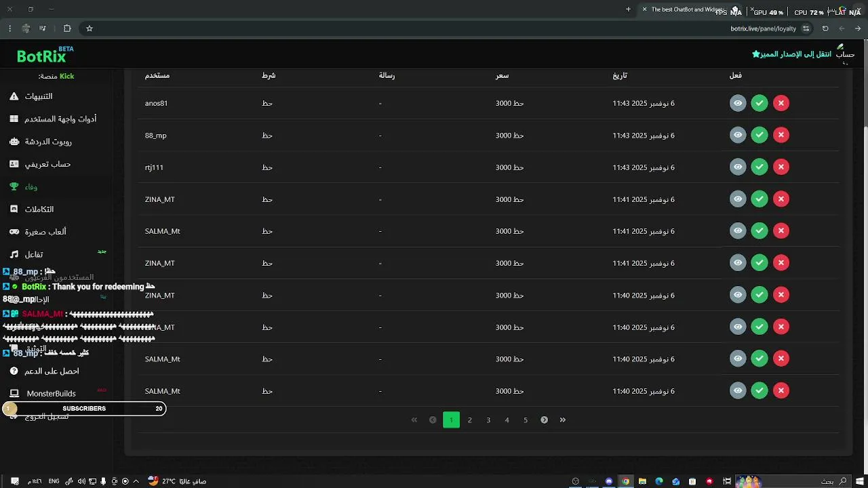Image resolution: width=868 pixels, height=488 pixels.
Task: Jump to last page with double arrow
Action: pos(563,420)
